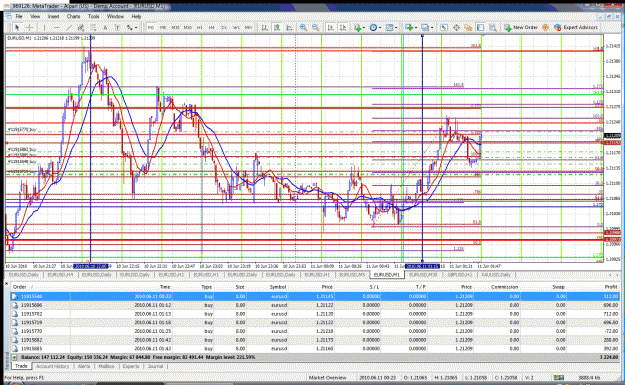Screen dimensions: 625x385
Task: Expand the Indicators dropdown arrow
Action: pyautogui.click(x=364, y=28)
